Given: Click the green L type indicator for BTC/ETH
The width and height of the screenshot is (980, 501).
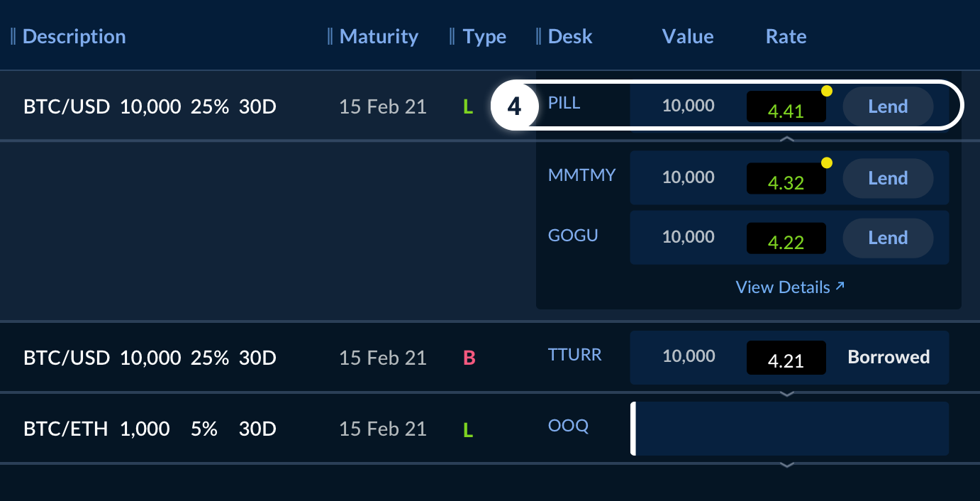Looking at the screenshot, I should click(x=467, y=429).
